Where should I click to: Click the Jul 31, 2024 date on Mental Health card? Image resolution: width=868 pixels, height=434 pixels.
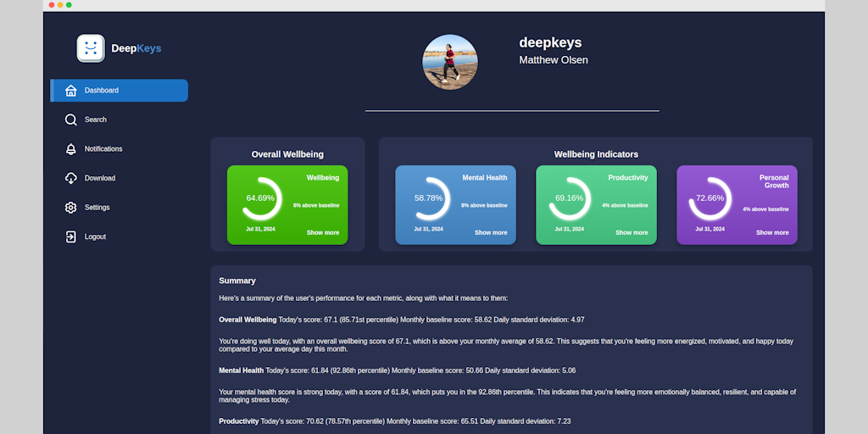point(428,229)
